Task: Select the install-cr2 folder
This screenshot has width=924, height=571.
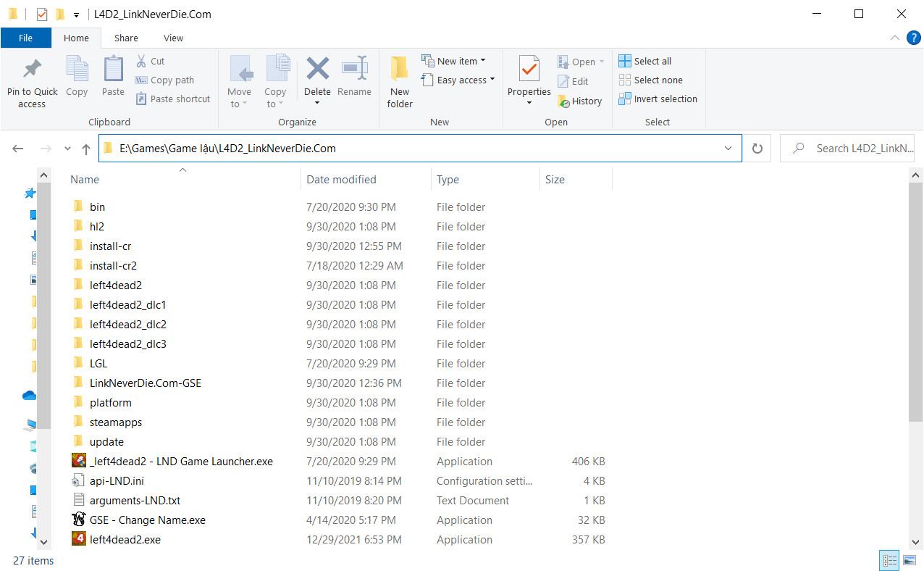Action: point(105,265)
